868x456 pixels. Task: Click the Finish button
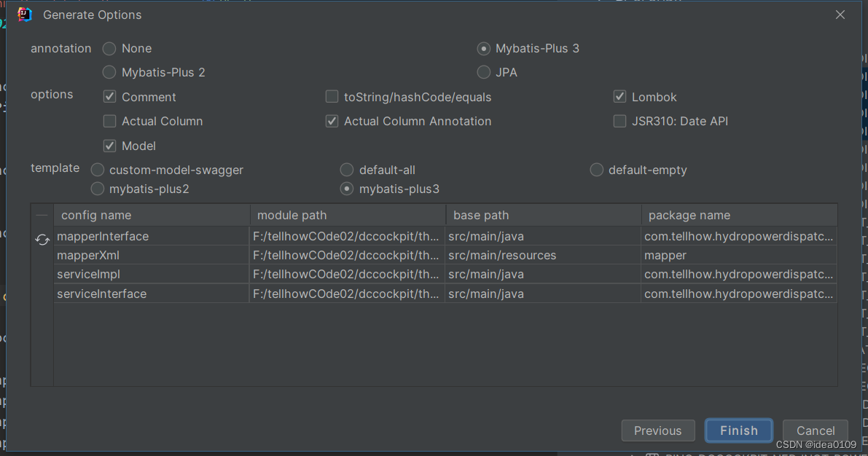coord(738,430)
